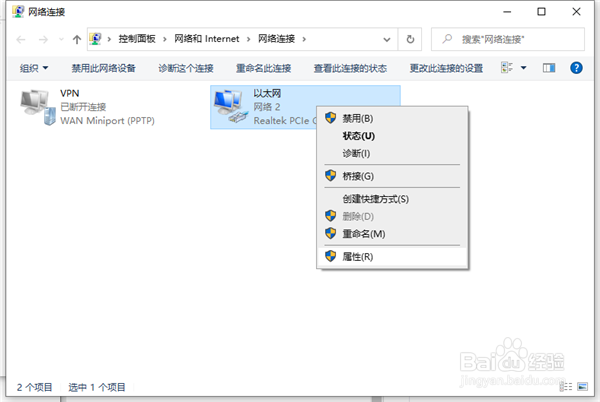Viewport: 600px width, 402px height.
Task: Open the address bar history dropdown
Action: 387,39
